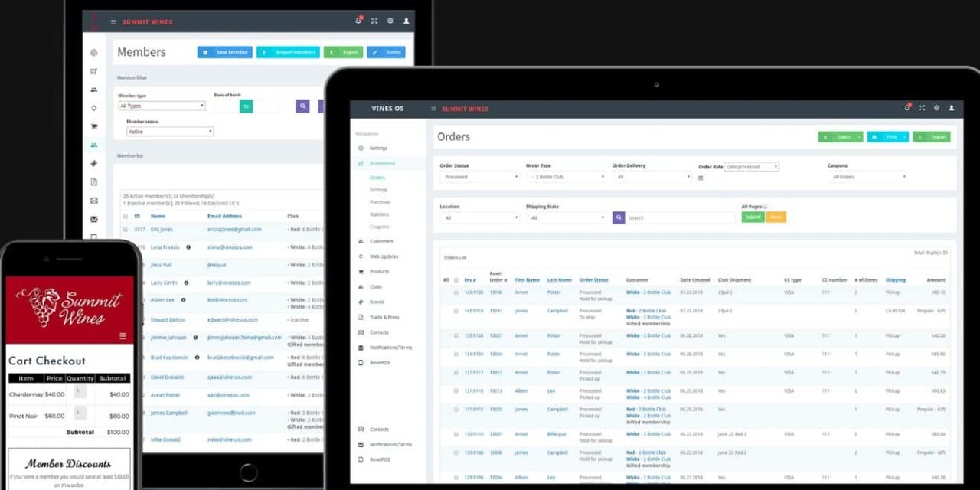Viewport: 980px width, 490px height.
Task: Click the notification bell in Orders header
Action: (x=907, y=108)
